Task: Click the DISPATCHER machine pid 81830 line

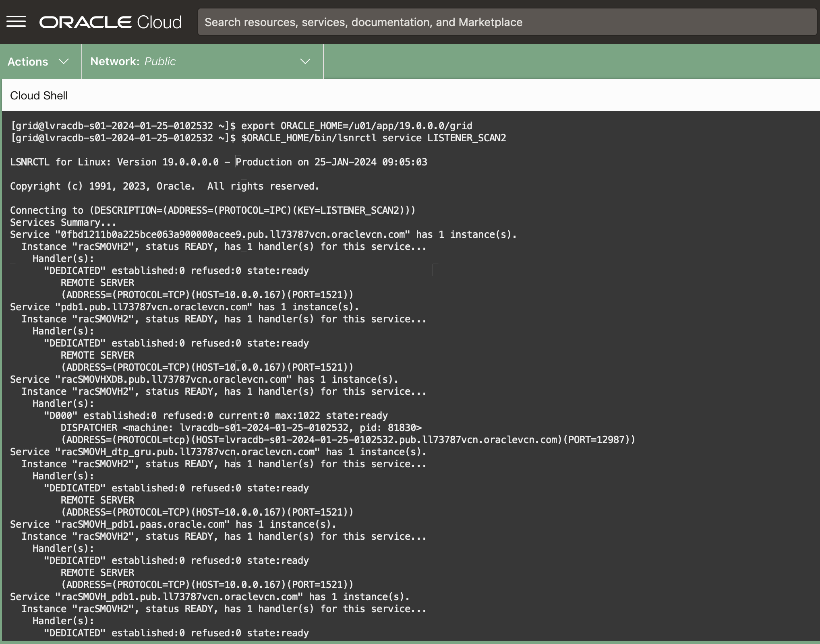Action: (241, 428)
